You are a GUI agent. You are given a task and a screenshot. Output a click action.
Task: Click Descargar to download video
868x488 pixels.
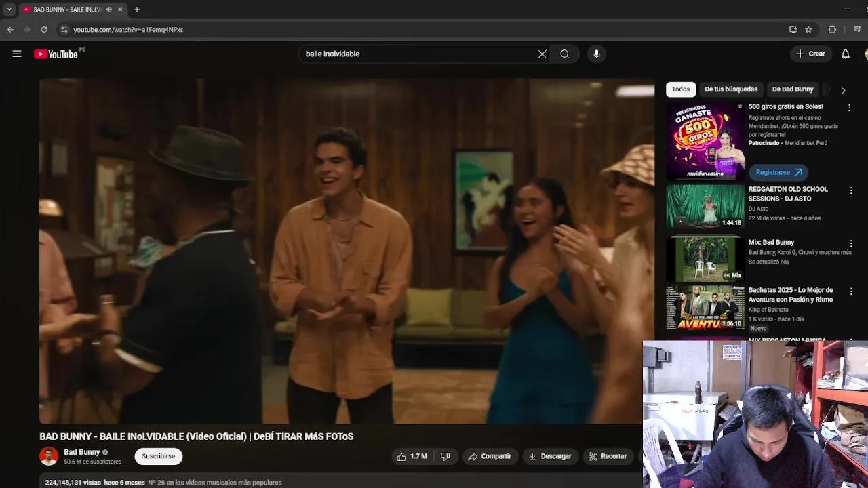pos(550,456)
